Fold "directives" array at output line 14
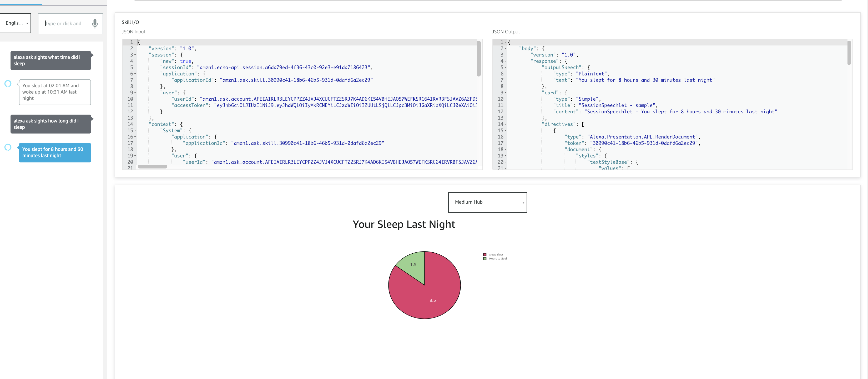Screen dimensions: 868x379 click(x=506, y=124)
